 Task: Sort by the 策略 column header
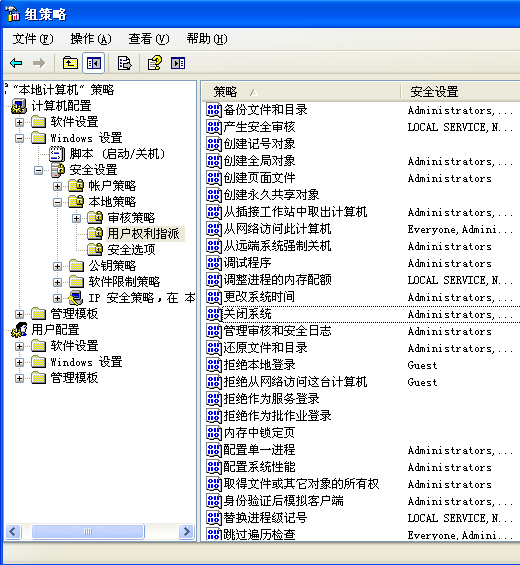point(301,92)
